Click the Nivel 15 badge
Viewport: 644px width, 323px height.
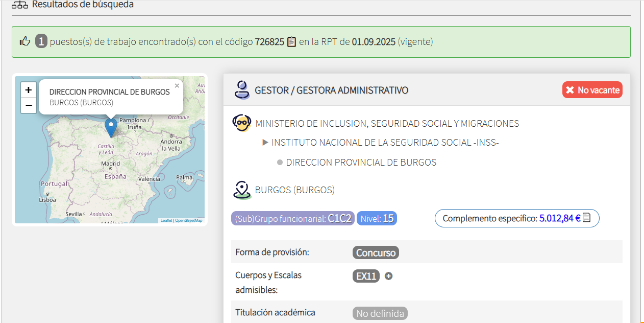pos(377,218)
